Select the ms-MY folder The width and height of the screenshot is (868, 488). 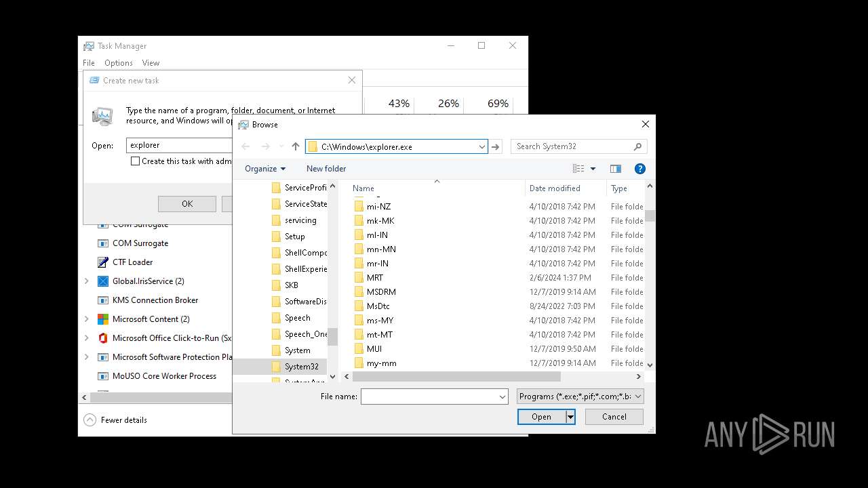[x=380, y=321]
